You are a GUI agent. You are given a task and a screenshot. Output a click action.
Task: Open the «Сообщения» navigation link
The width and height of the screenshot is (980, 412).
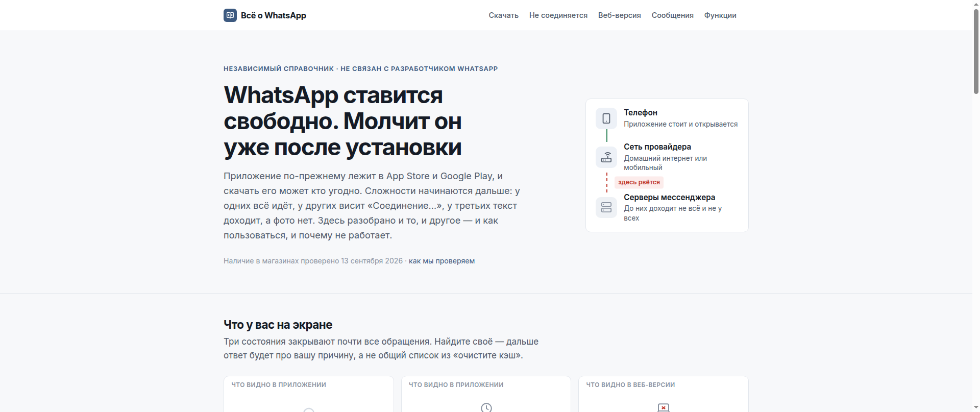[x=673, y=15]
